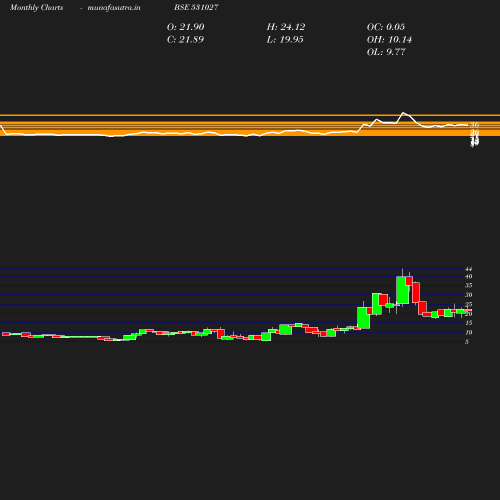Click the munafasutra.in watermark label

114,8
